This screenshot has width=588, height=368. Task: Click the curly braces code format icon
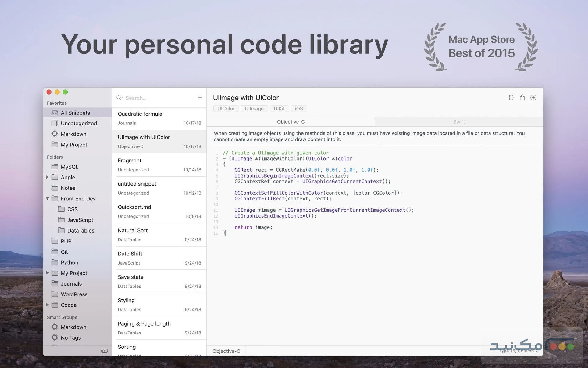coord(511,98)
